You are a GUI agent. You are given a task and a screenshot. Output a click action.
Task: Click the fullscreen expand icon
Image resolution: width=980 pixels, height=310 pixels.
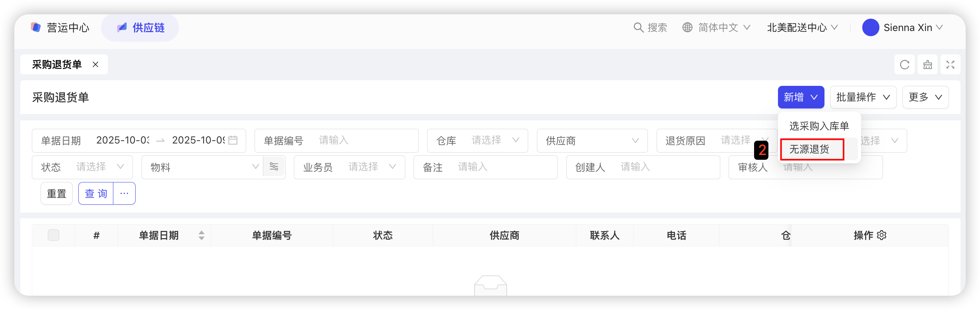point(950,65)
